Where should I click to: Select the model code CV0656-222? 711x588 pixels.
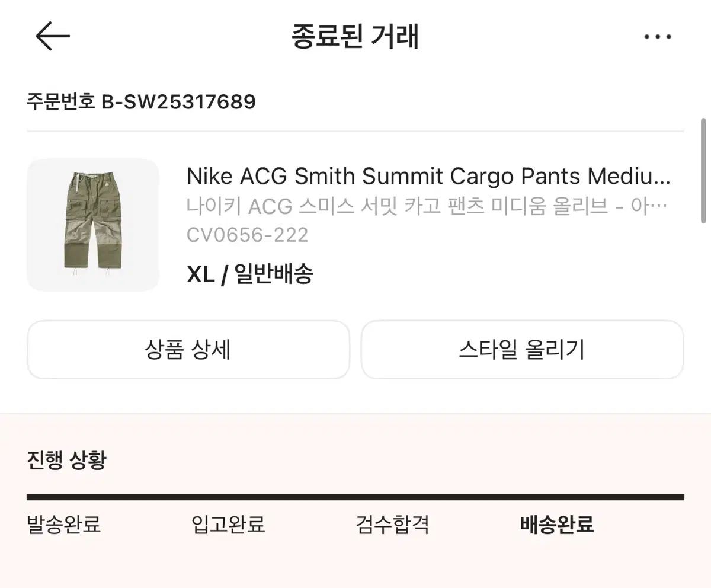click(247, 235)
